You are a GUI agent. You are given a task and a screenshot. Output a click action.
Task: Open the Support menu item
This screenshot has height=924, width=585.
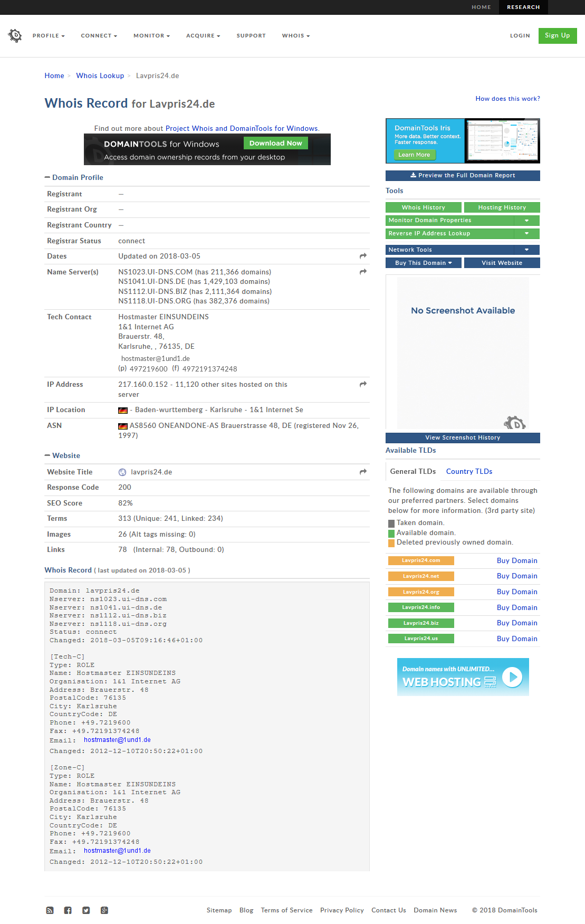point(251,36)
